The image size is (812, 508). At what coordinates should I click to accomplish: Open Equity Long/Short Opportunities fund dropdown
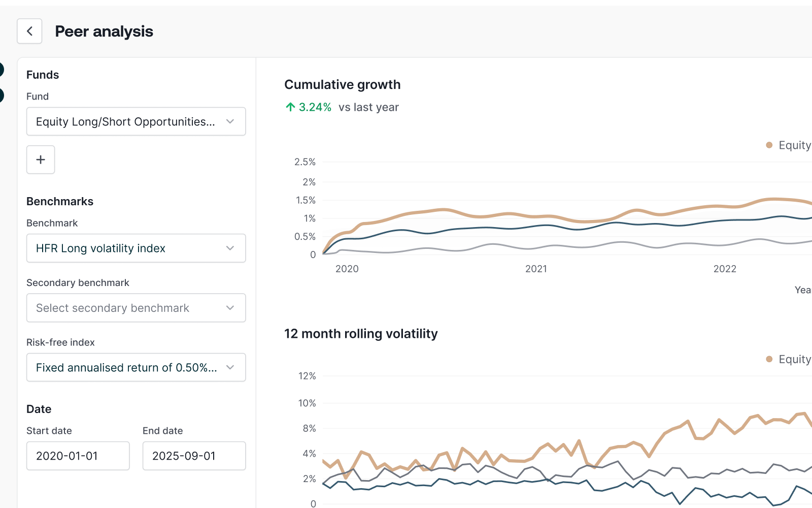pyautogui.click(x=125, y=121)
